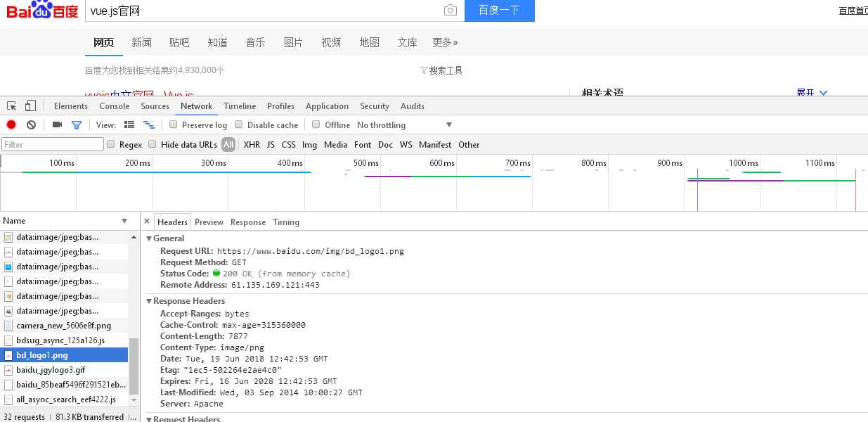The image size is (868, 422).
Task: Click the bdsug_async_125a126.js file icon
Action: coord(8,340)
